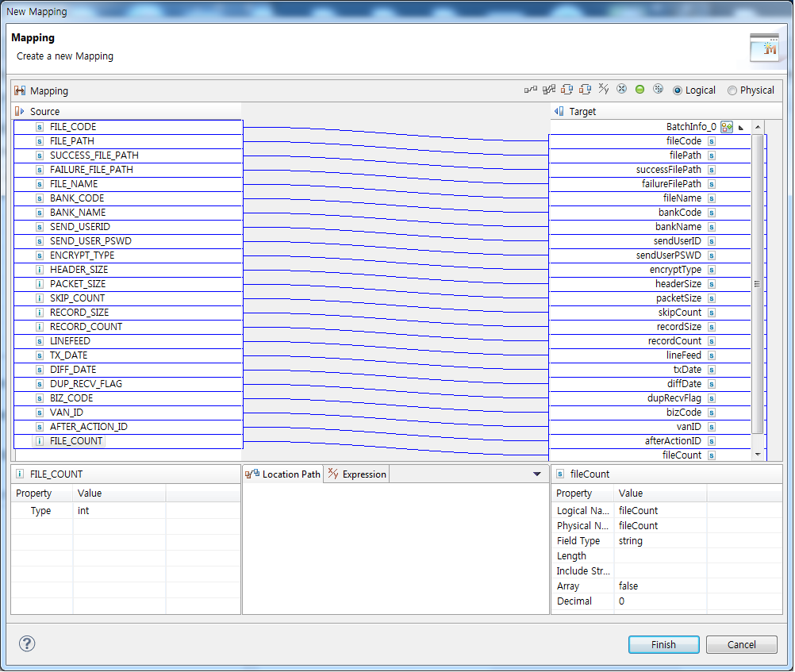
Task: Switch to the Expression tab
Action: pyautogui.click(x=357, y=474)
